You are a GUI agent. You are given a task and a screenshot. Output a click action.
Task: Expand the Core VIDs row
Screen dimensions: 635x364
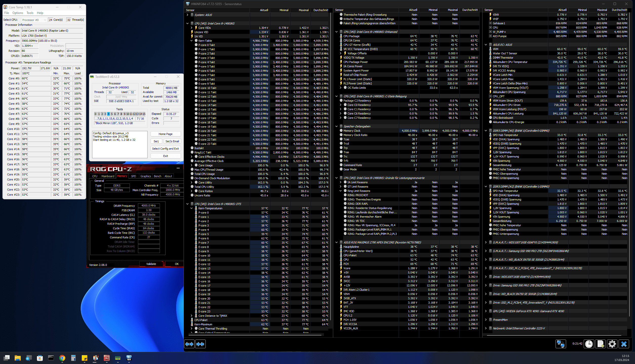192,28
